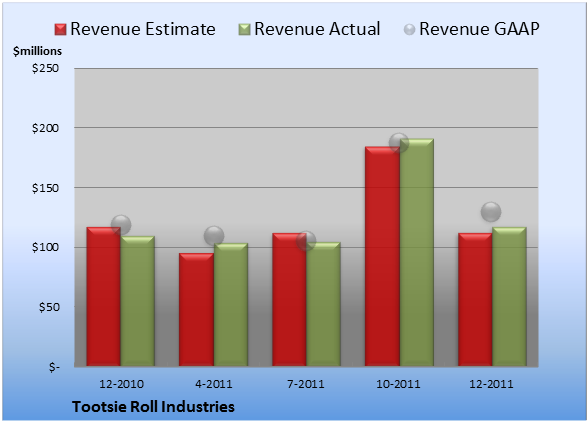
Task: Click the '10-2011' x-axis label
Action: pos(398,384)
